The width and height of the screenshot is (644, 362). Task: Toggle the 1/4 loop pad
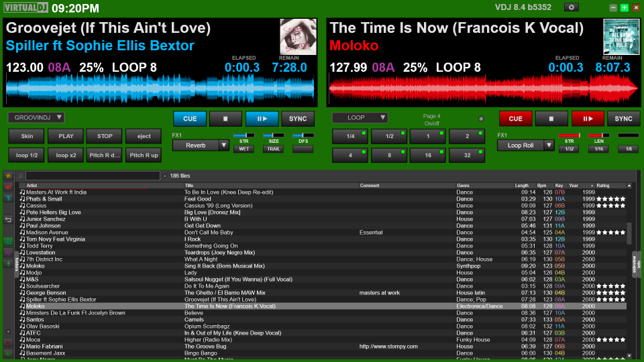click(x=351, y=136)
